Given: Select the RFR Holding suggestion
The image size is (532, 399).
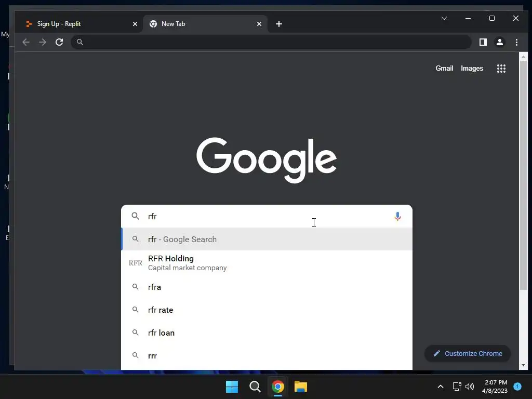Looking at the screenshot, I should click(x=267, y=263).
